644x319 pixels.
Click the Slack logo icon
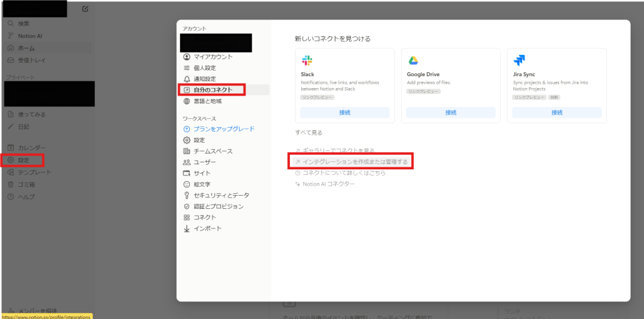[307, 60]
